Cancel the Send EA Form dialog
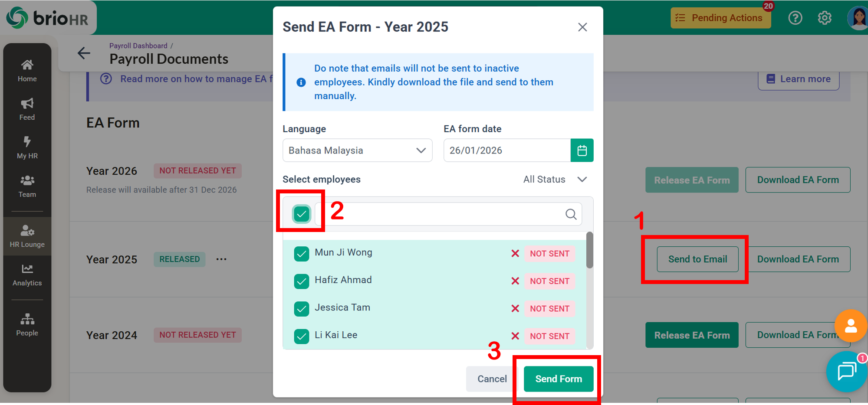This screenshot has height=405, width=868. pos(492,379)
